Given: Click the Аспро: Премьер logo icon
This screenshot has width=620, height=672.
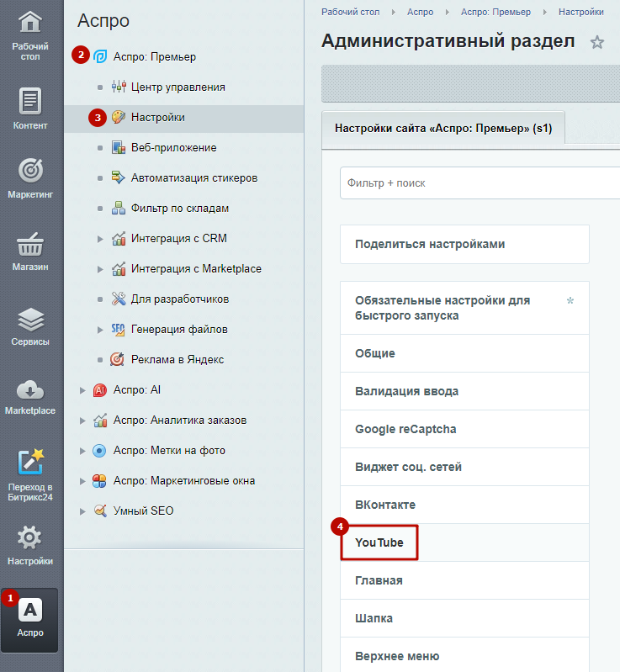Looking at the screenshot, I should coord(100,56).
